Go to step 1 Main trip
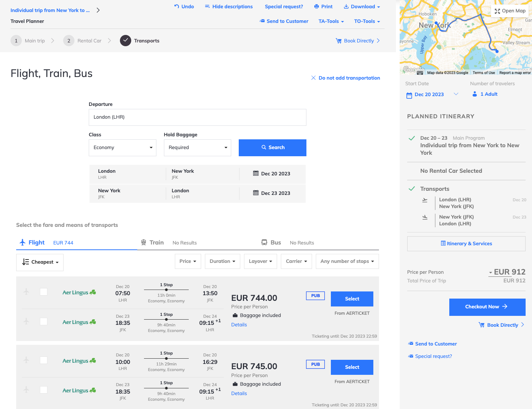 click(x=28, y=41)
